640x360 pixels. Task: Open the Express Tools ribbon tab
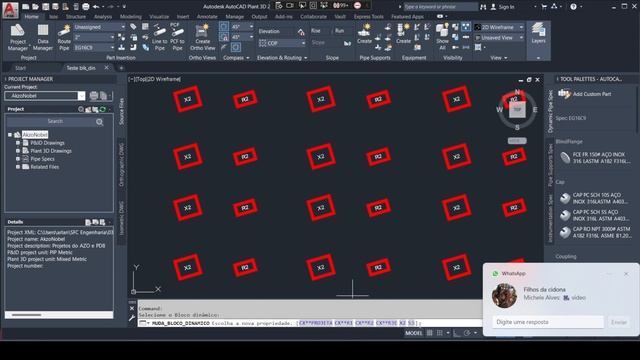369,17
